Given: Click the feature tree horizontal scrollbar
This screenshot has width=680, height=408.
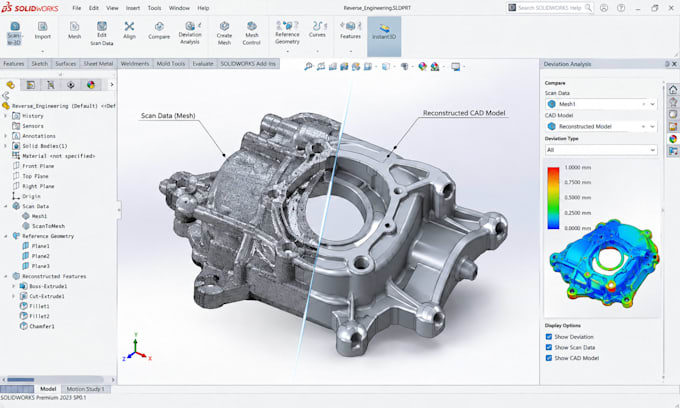Looking at the screenshot, I should click(21, 379).
